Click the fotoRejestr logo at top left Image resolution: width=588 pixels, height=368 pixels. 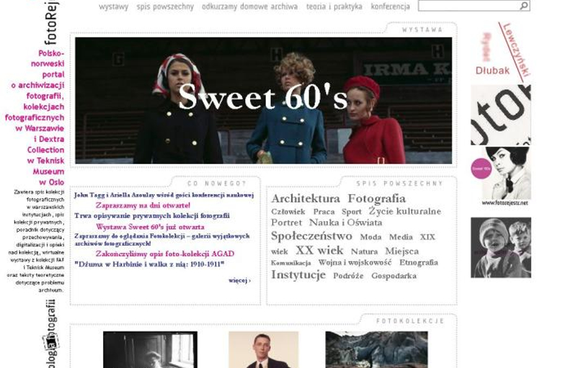(51, 22)
